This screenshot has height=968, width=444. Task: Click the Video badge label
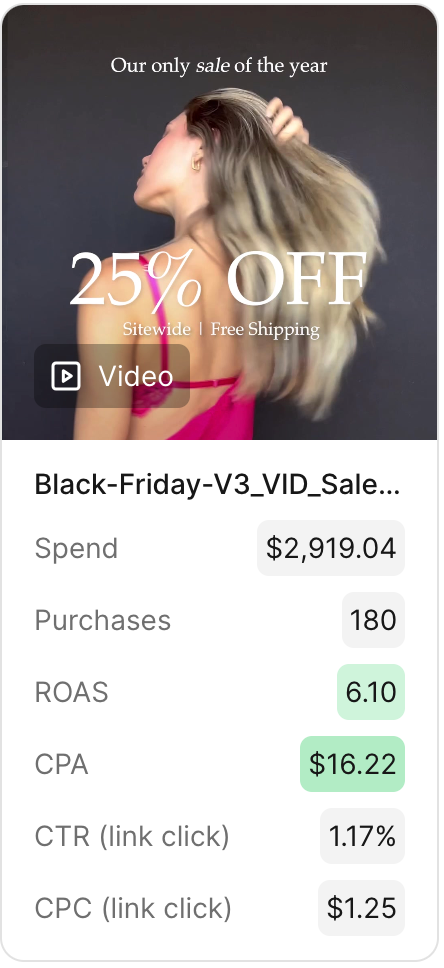pos(136,376)
